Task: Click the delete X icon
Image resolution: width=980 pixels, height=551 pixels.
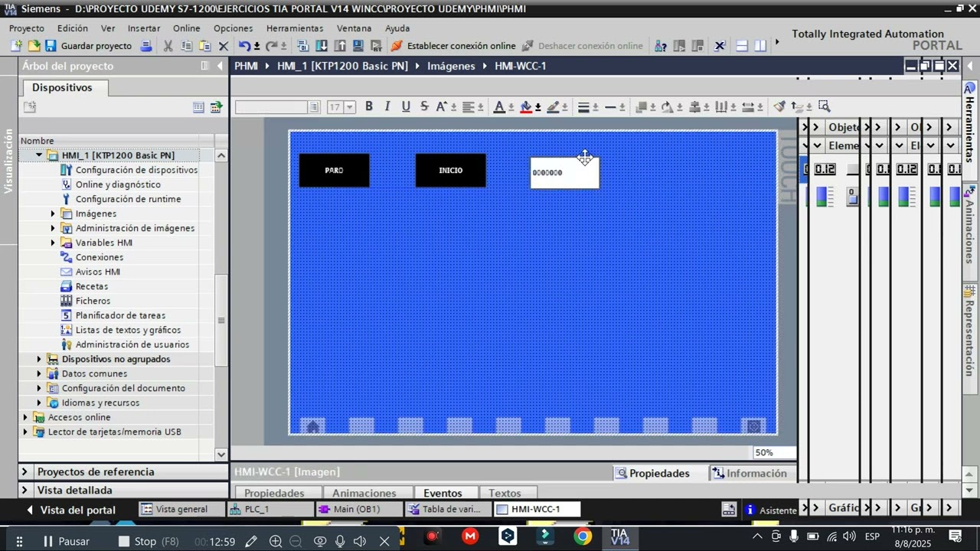Action: 224,46
